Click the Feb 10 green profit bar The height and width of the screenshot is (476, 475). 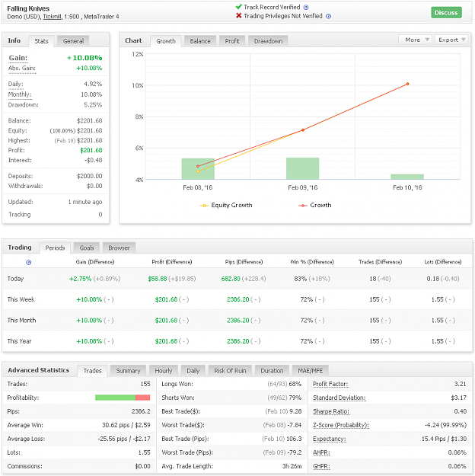[x=407, y=177]
